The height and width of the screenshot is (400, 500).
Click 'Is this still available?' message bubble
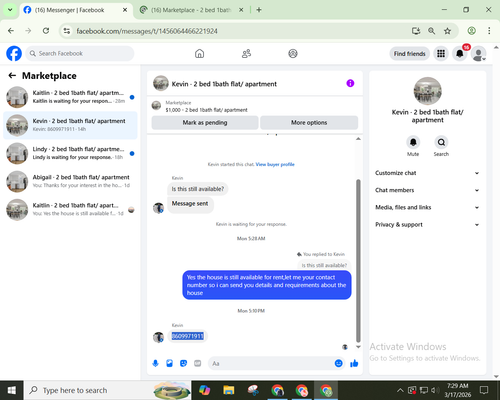point(198,189)
